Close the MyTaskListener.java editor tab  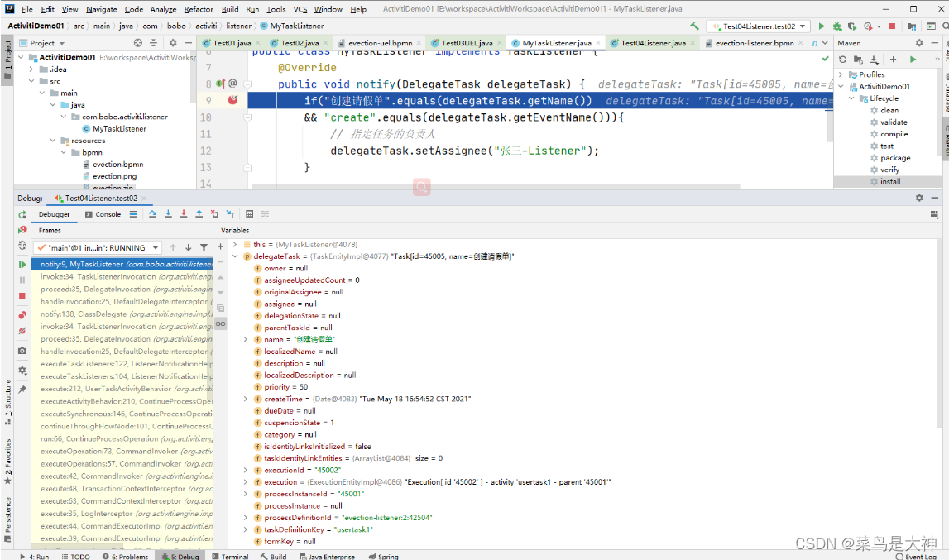[x=598, y=43]
